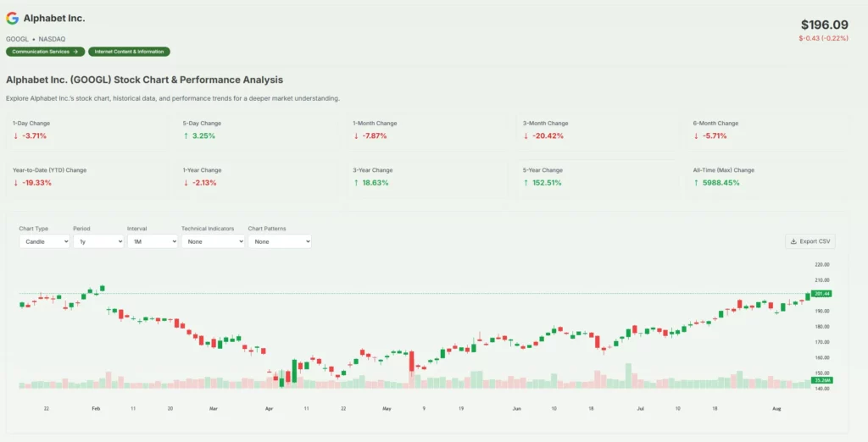Open the Chart Type dropdown showing Candle

(x=44, y=241)
